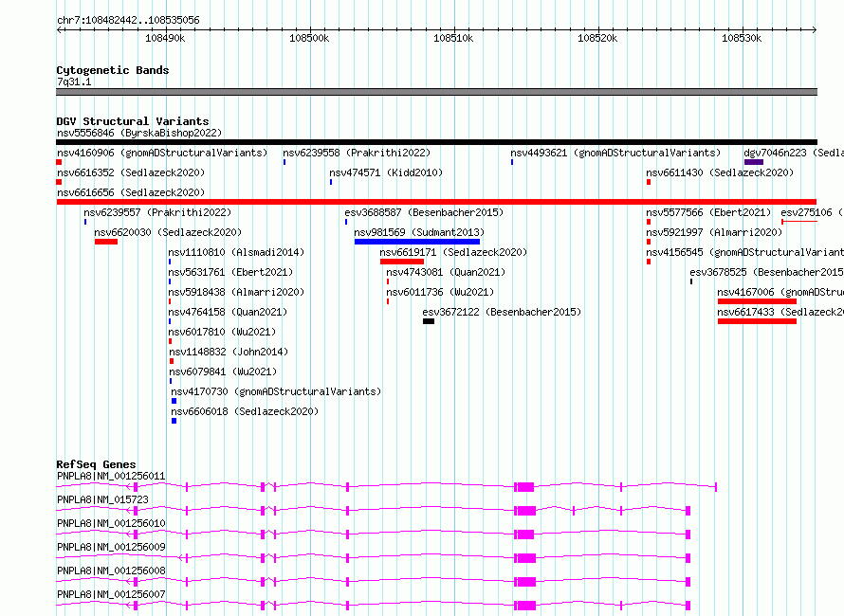Select the nsv4160906 gnomAD variant label

point(162,153)
